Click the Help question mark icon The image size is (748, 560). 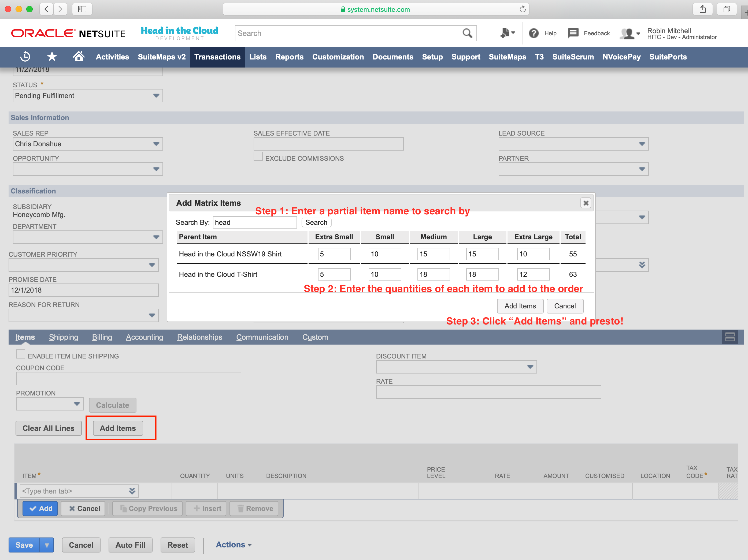point(534,33)
